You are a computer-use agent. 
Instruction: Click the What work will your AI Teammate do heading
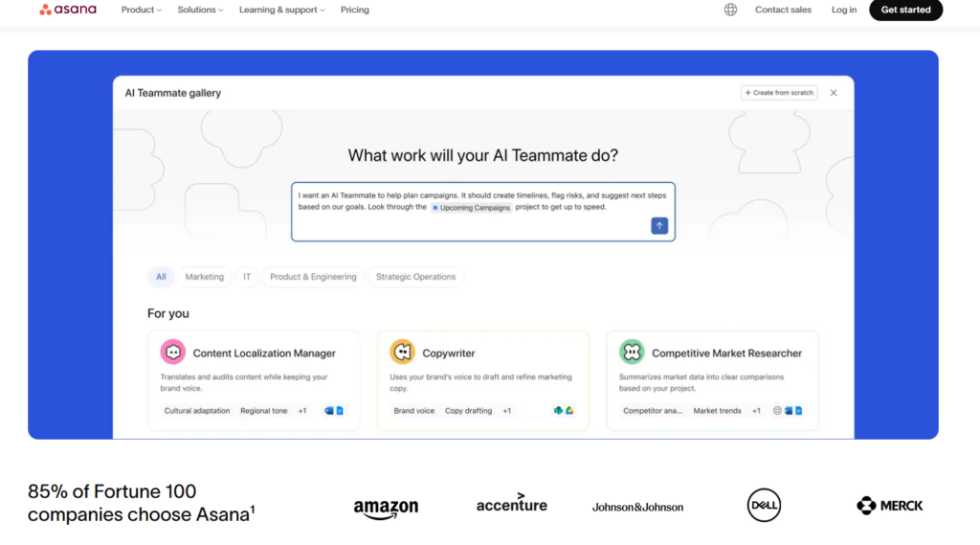pyautogui.click(x=483, y=155)
